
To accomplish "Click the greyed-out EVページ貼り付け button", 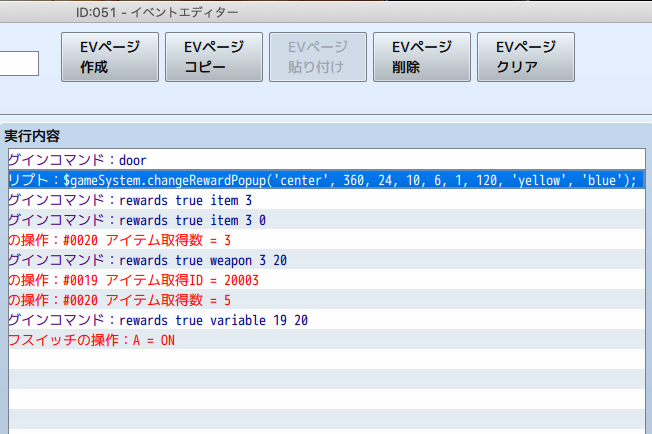I will click(x=318, y=58).
